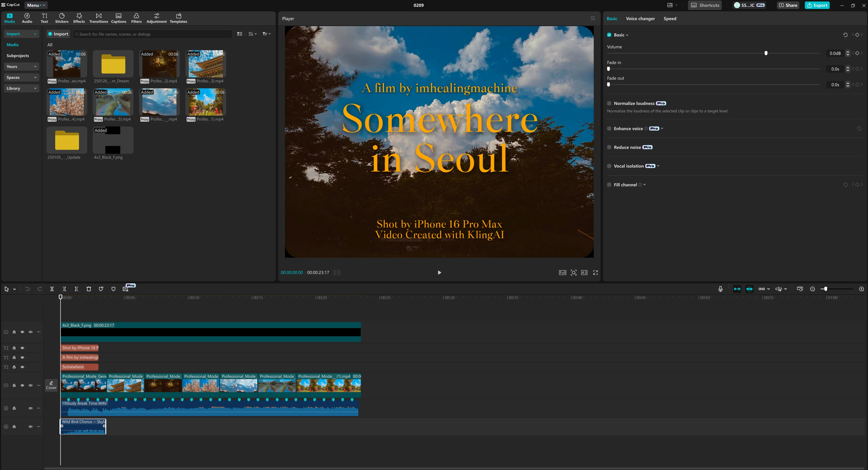
Task: Click the Delete left of playhead tool
Action: [x=64, y=289]
